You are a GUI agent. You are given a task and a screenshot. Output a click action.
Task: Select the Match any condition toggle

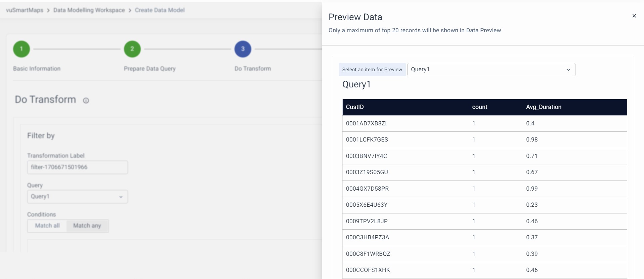pos(87,226)
